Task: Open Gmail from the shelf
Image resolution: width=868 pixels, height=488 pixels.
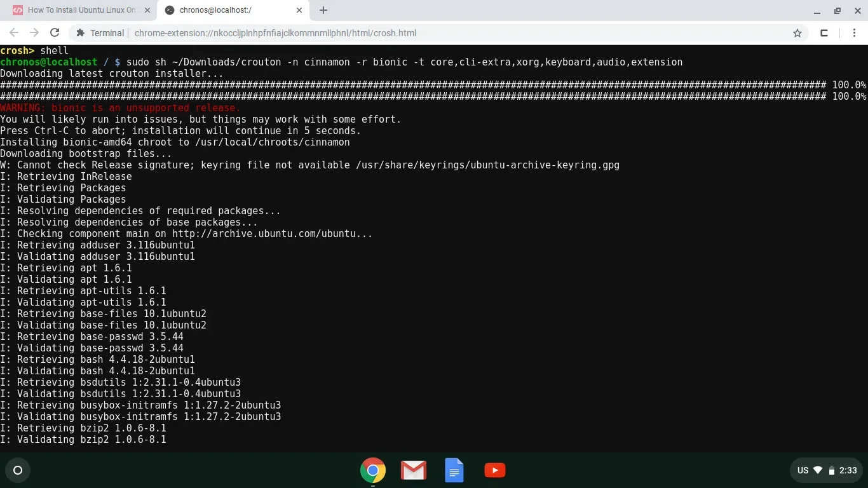Action: [x=414, y=471]
